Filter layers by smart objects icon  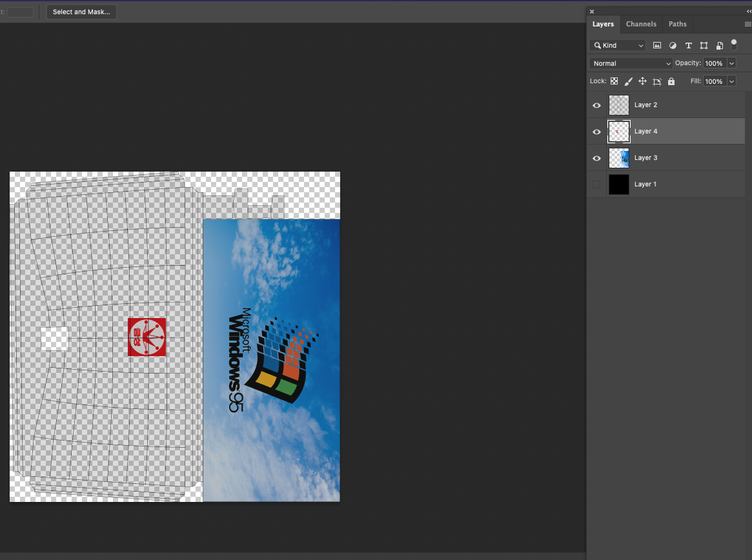(719, 46)
